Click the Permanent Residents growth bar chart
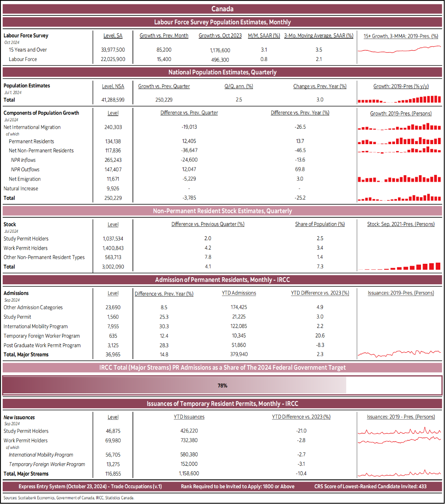Viewport: 445px width, 504px height. [x=400, y=141]
